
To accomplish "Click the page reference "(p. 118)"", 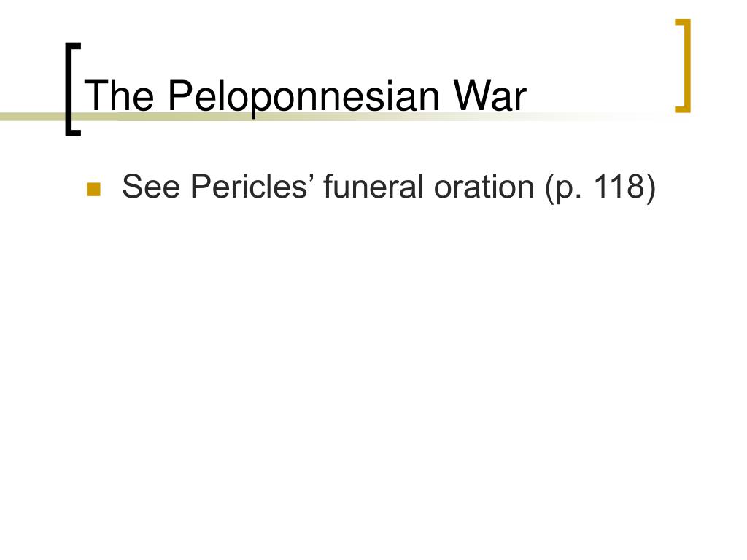I will [601, 187].
